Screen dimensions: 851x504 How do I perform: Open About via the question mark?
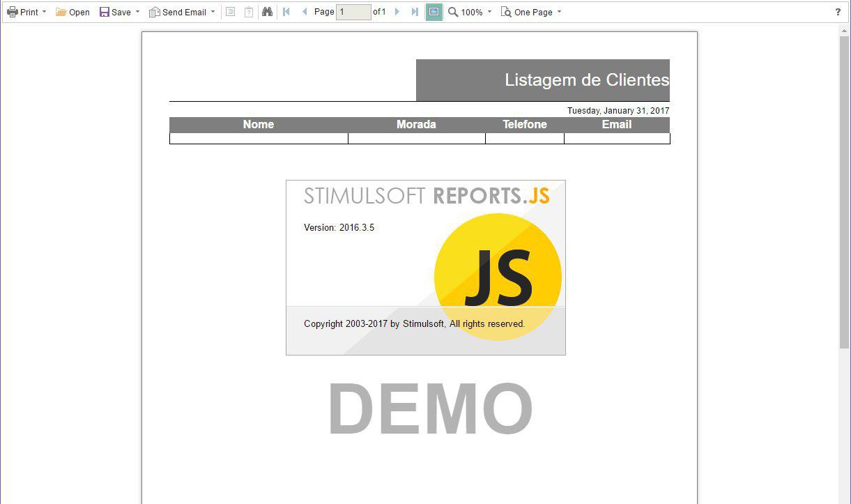coord(838,12)
